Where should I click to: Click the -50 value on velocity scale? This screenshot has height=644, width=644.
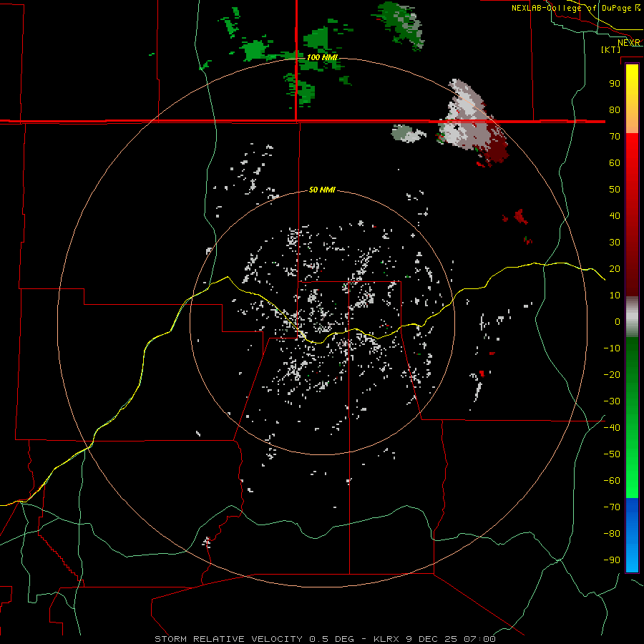pyautogui.click(x=612, y=454)
